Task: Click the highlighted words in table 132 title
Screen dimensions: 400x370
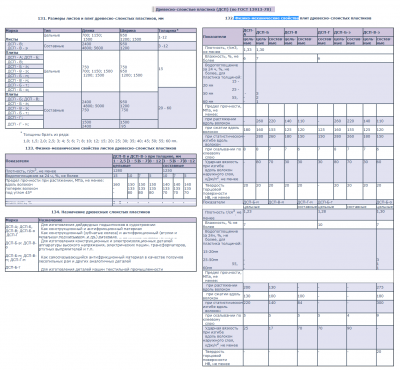Action: tap(266, 18)
